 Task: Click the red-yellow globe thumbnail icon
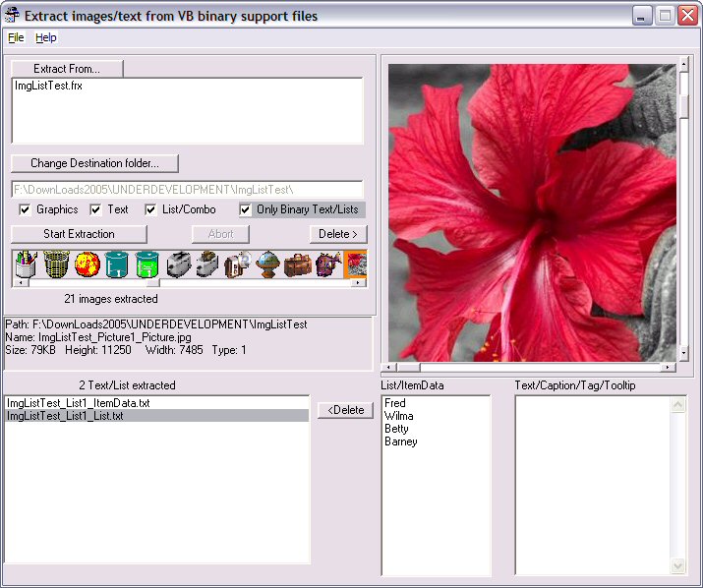(x=88, y=264)
